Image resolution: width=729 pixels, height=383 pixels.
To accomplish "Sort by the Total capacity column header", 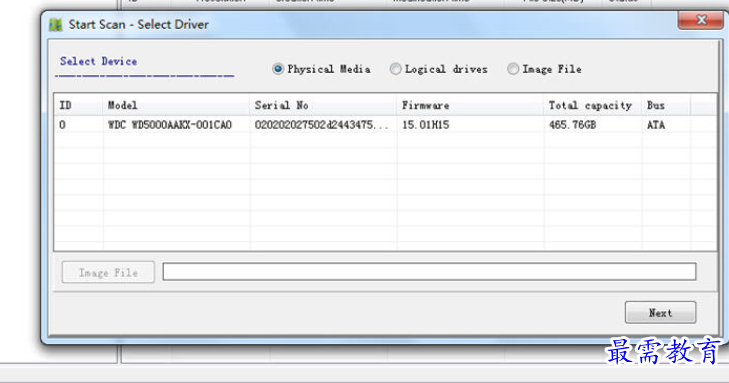I will point(592,106).
